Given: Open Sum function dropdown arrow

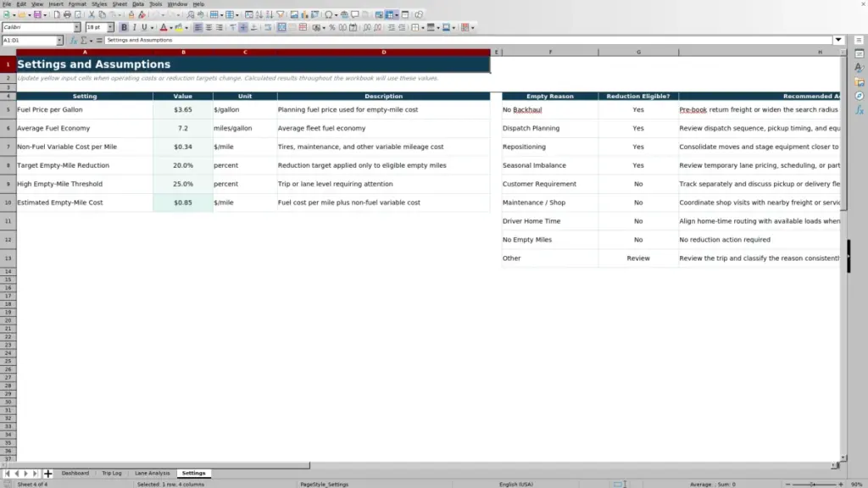Looking at the screenshot, I should (x=92, y=41).
